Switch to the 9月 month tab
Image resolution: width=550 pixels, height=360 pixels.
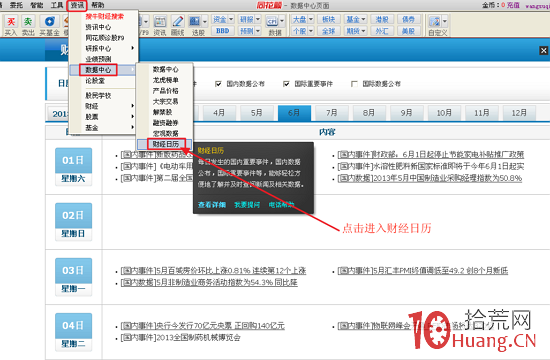coord(407,113)
